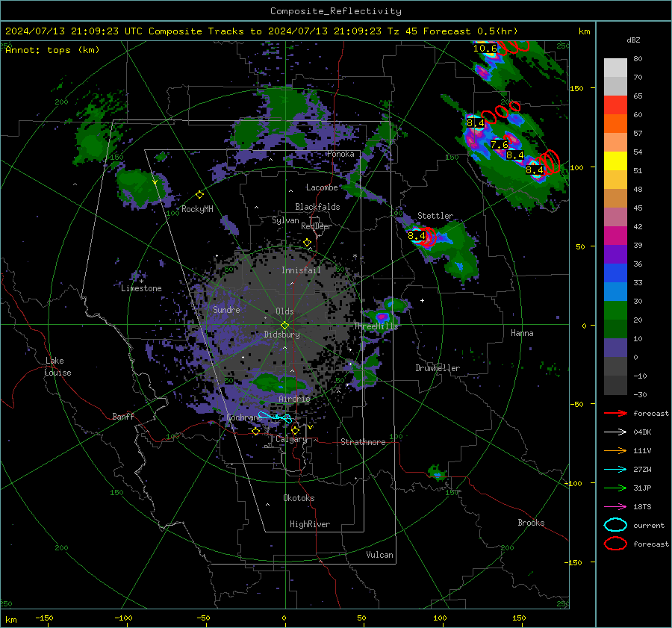
Task: Select the white 04DK arrow legend icon
Action: 615,432
